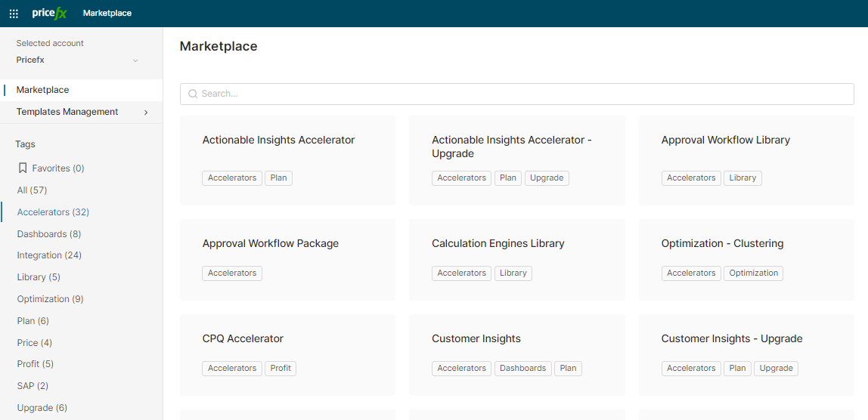
Task: Click Plan tag on Customer Insights - Upgrade
Action: pos(737,369)
